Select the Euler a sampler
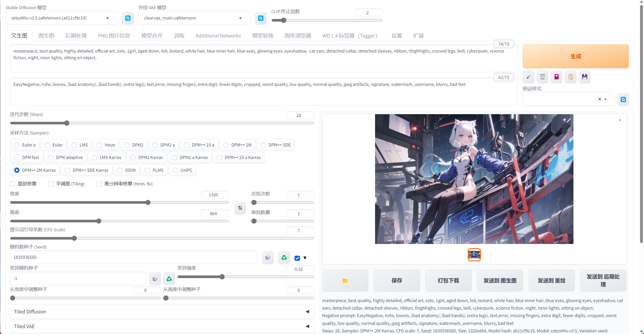Viewport: 644px width, 334px height. pos(17,145)
